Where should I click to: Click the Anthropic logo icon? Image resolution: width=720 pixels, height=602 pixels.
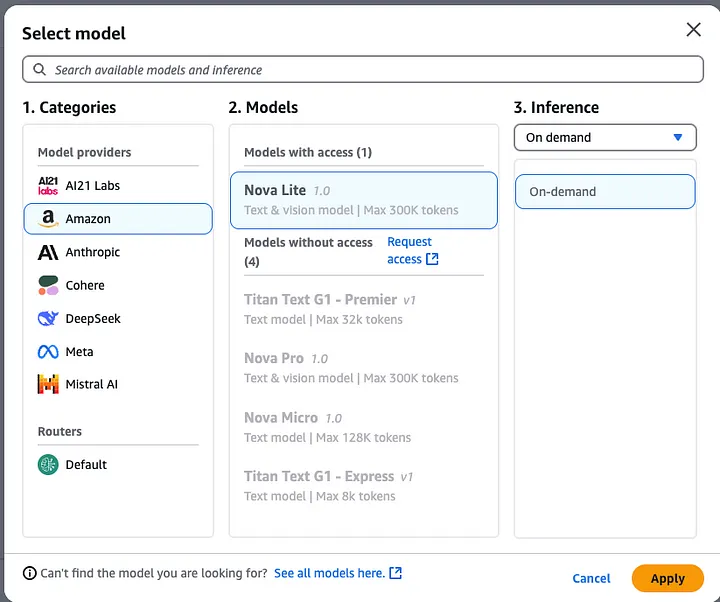(48, 252)
